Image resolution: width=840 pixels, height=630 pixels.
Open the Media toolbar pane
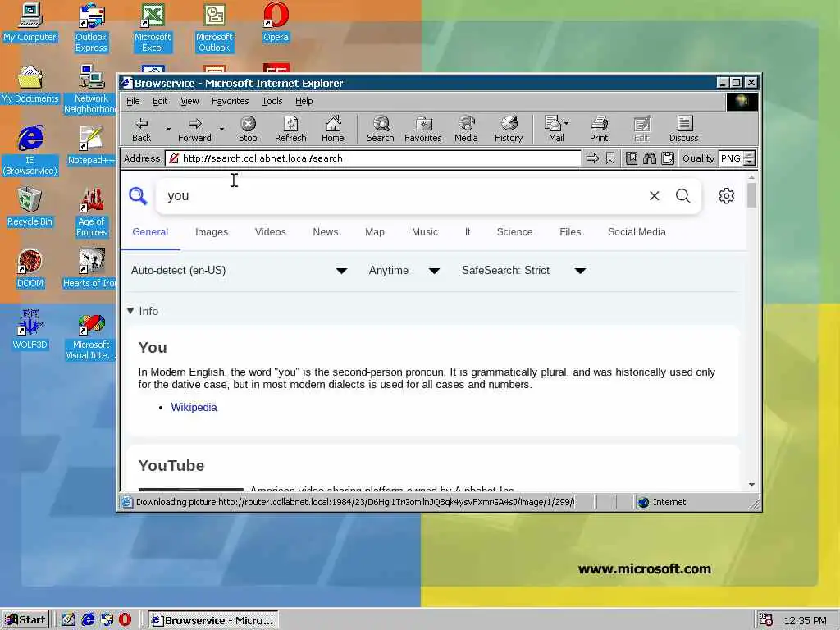tap(466, 130)
